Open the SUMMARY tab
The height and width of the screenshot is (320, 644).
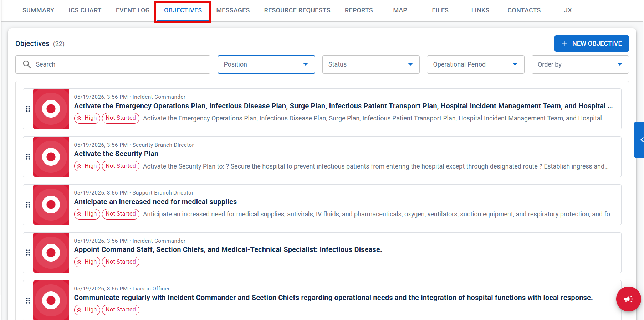coord(38,10)
